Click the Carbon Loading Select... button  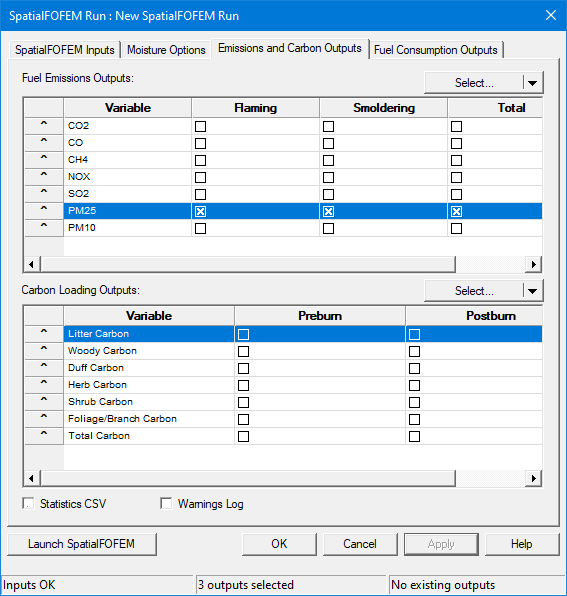pyautogui.click(x=474, y=291)
